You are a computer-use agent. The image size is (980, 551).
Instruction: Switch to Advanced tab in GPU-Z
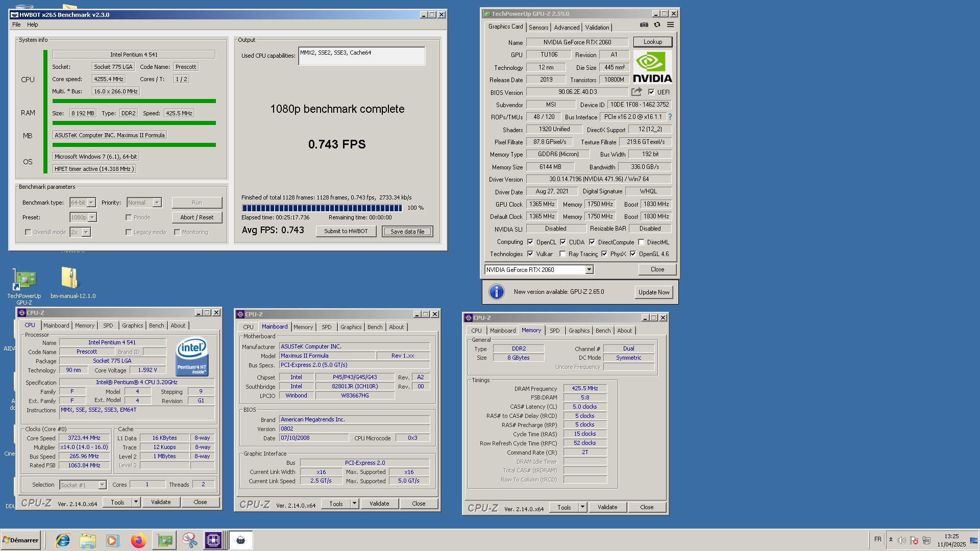tap(567, 28)
